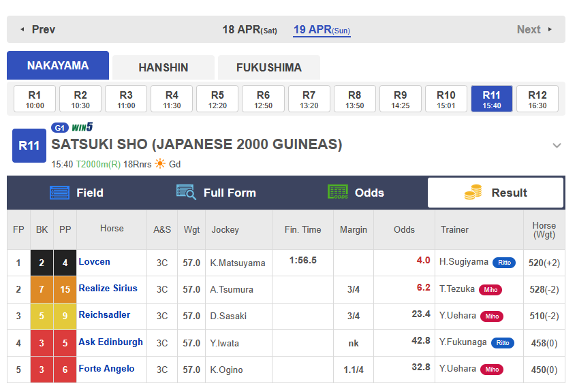Click the gold coins Result icon

click(x=473, y=193)
